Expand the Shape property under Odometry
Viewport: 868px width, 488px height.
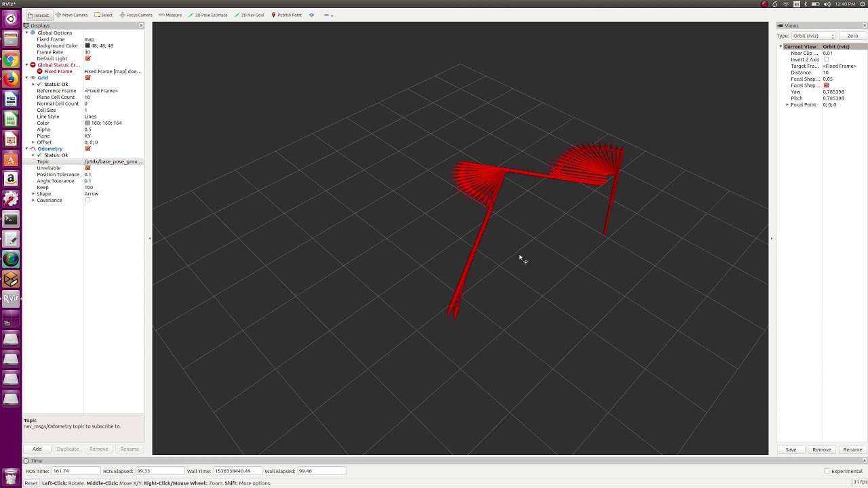33,194
